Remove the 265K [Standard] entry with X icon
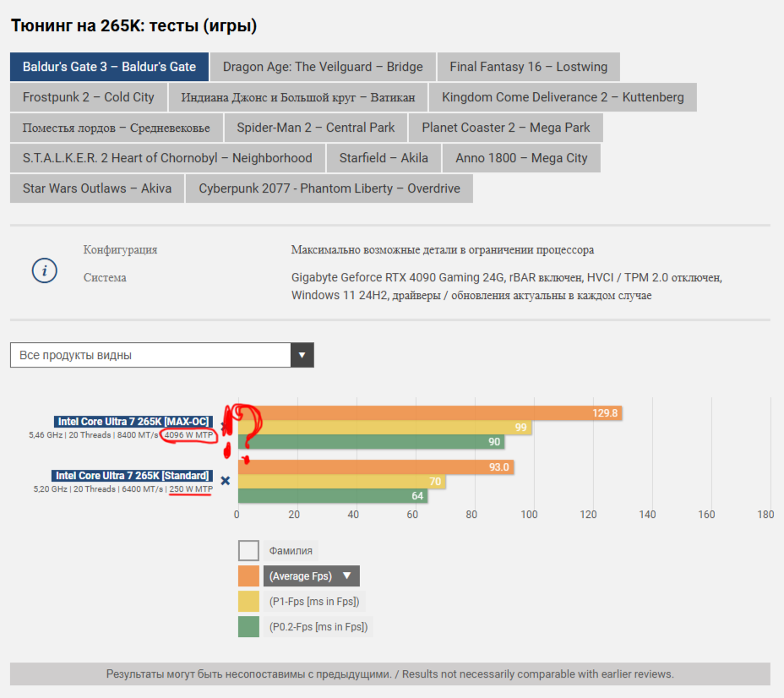784x698 pixels. (226, 481)
